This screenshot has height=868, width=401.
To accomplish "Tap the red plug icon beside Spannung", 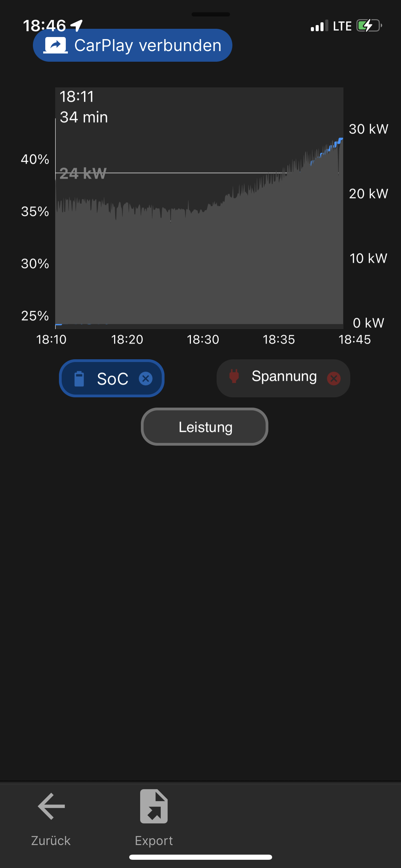I will [234, 376].
